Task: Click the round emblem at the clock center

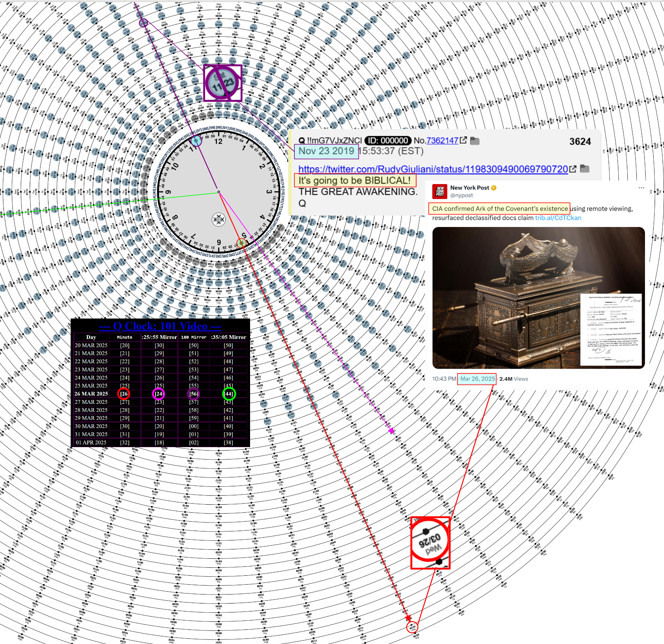Action: tap(219, 219)
